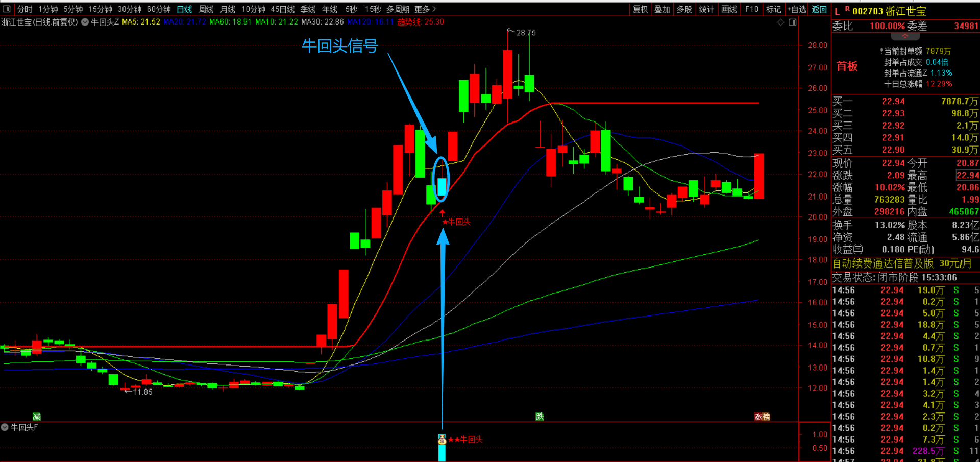Screen dimensions: 980x462
Task: Select the 日线 daily chart tab
Action: [x=184, y=9]
